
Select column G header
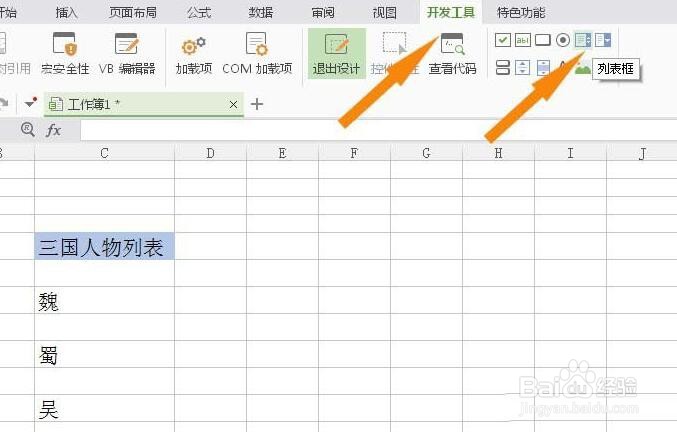[426, 153]
